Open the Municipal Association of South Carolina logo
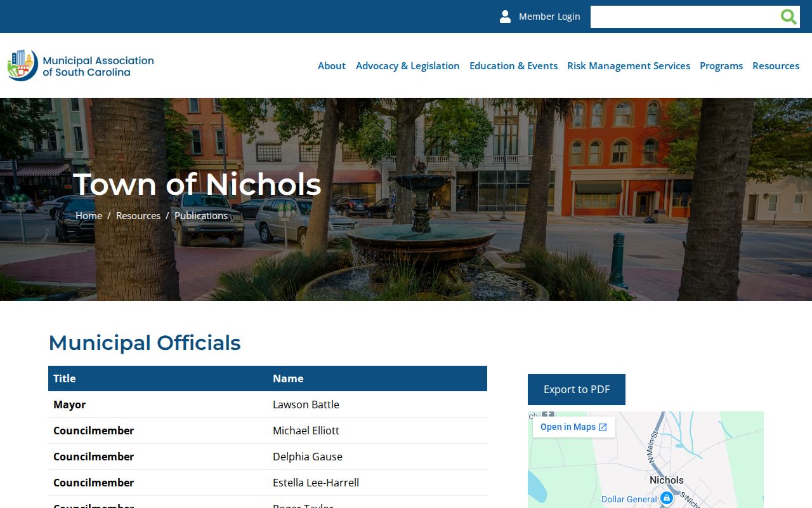812x508 pixels. tap(81, 65)
